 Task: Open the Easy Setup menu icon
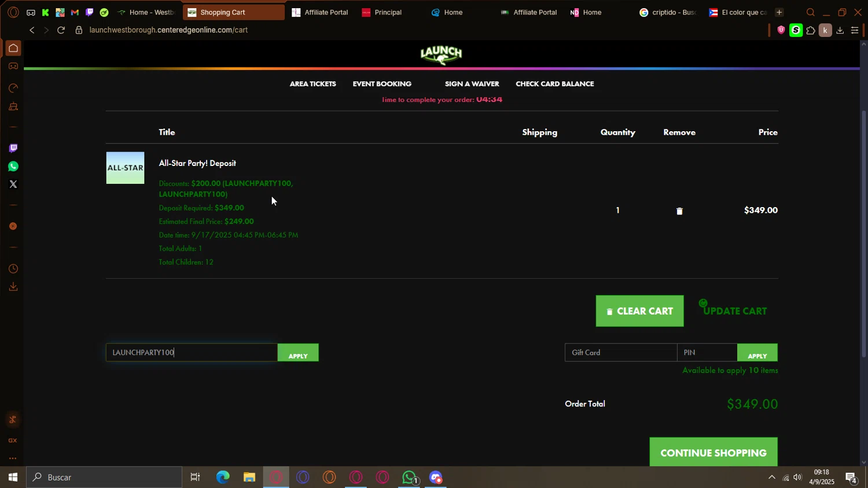click(x=855, y=30)
